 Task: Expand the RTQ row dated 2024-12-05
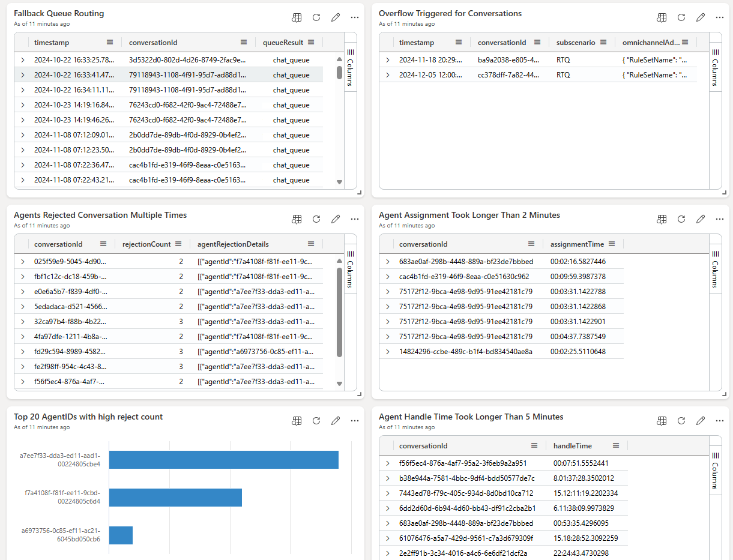pos(387,75)
